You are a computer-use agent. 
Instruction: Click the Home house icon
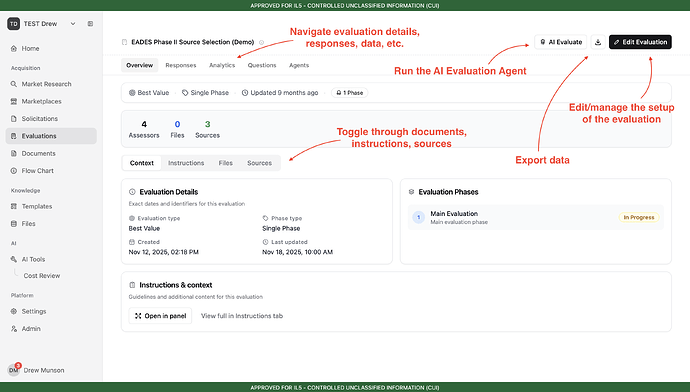14,48
